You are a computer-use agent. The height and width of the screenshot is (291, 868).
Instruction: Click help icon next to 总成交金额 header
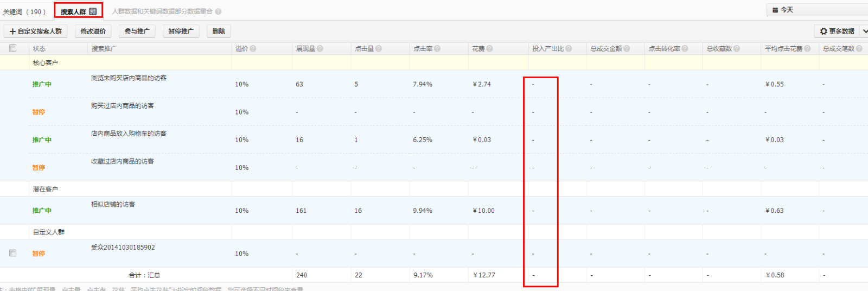(x=627, y=49)
